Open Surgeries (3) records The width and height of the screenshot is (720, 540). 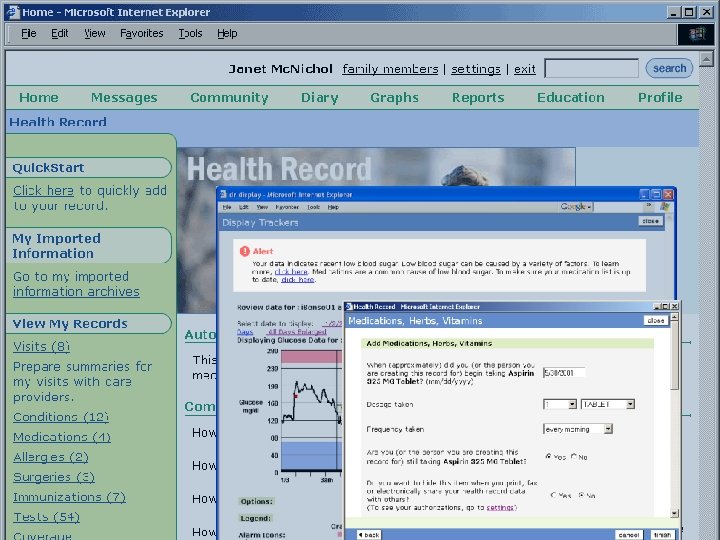point(54,477)
